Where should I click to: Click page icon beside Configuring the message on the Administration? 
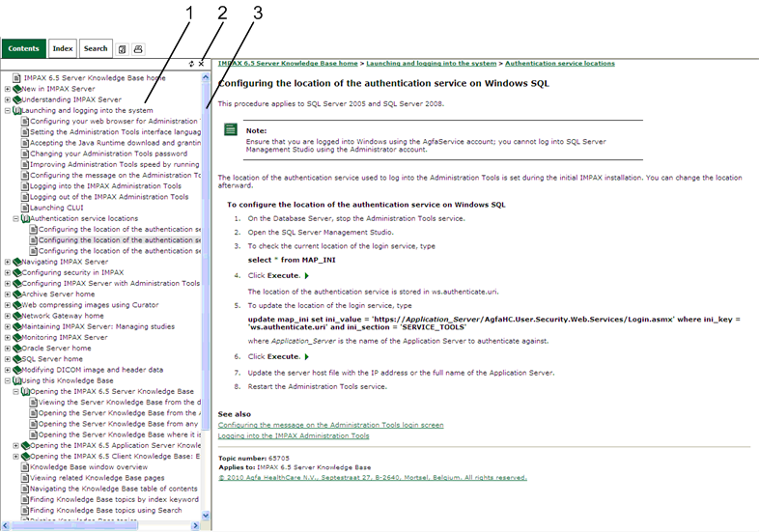[25, 175]
